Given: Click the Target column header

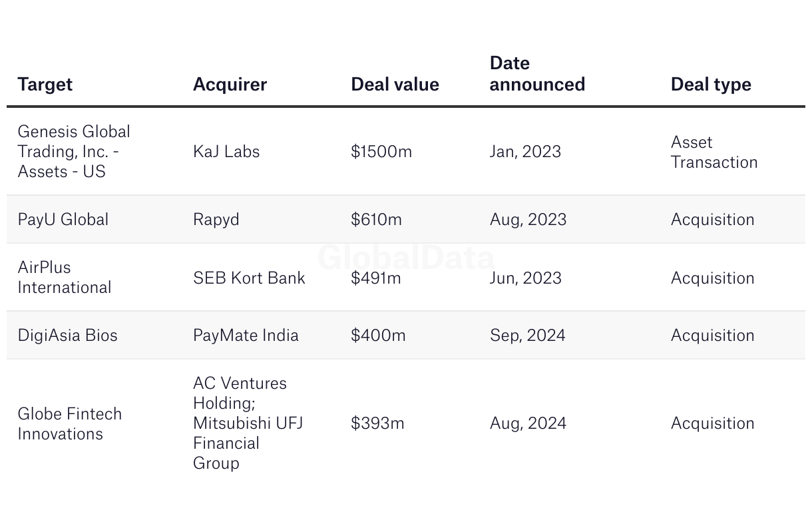Looking at the screenshot, I should click(x=45, y=85).
